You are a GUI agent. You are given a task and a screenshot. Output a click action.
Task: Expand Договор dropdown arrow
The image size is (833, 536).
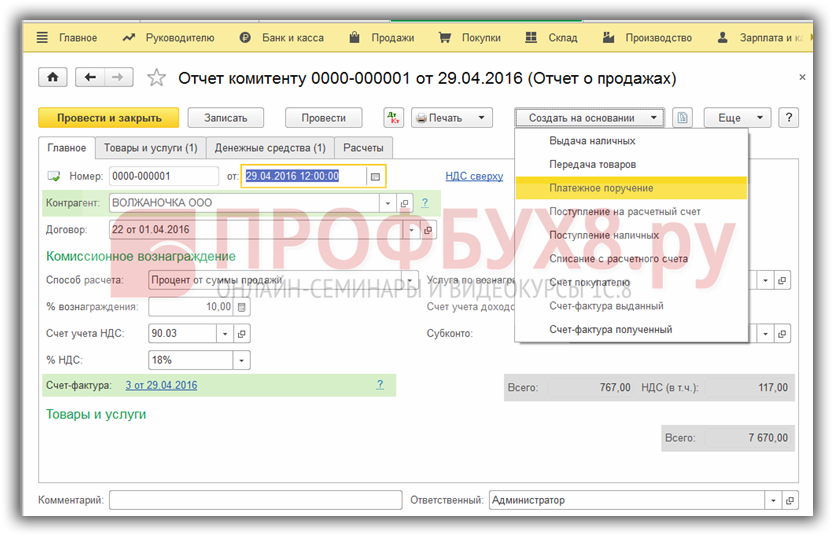pyautogui.click(x=411, y=230)
